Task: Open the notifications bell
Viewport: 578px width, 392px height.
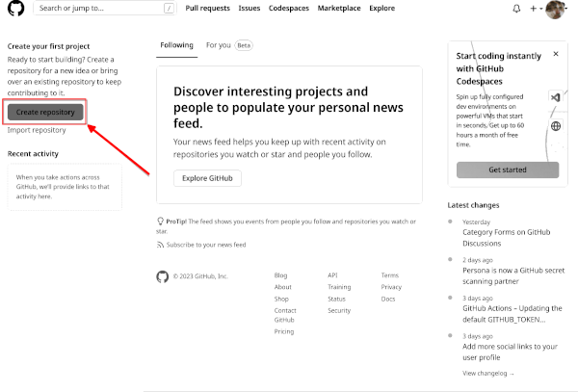Action: coord(516,9)
